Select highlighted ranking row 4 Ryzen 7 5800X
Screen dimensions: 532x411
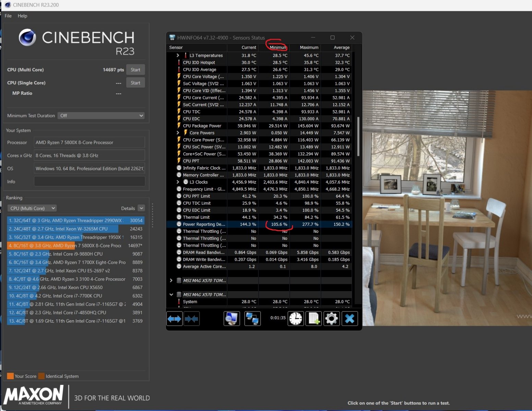(x=76, y=246)
